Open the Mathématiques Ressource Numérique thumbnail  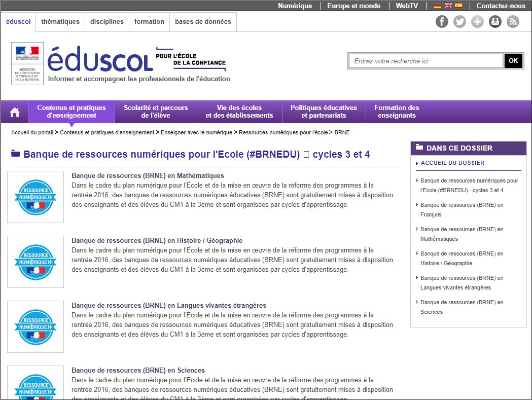coord(36,197)
